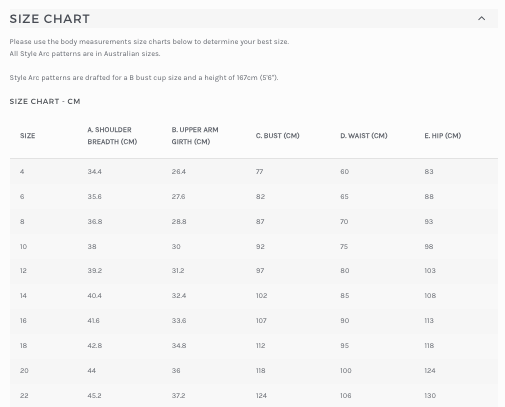Click bust value 97 in size 12 row

[x=260, y=271]
